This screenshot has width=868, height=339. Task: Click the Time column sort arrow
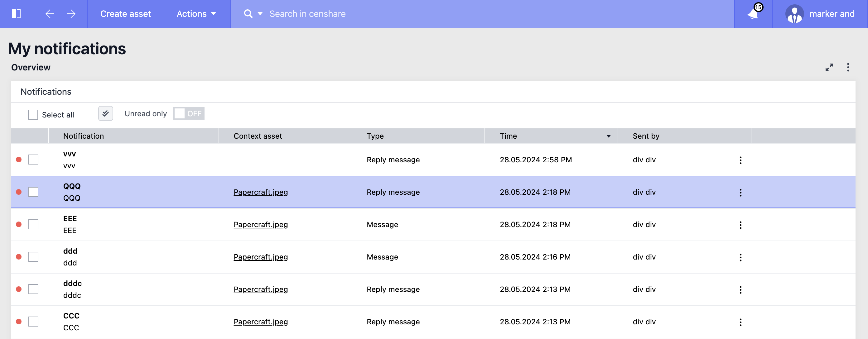pos(608,136)
